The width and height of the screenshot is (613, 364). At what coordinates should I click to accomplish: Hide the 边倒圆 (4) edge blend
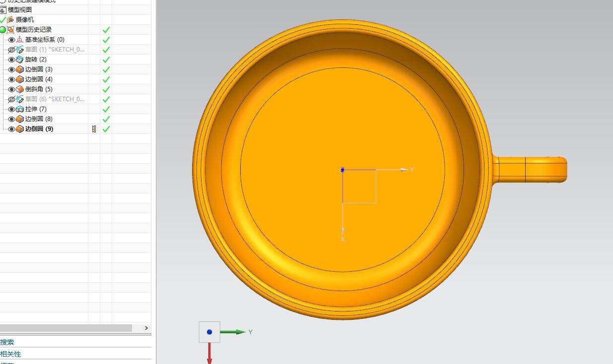(12, 79)
